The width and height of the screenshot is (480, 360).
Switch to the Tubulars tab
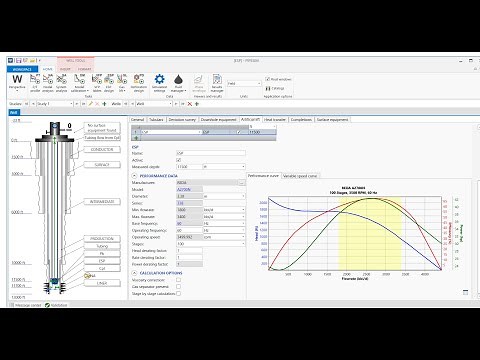click(x=156, y=120)
